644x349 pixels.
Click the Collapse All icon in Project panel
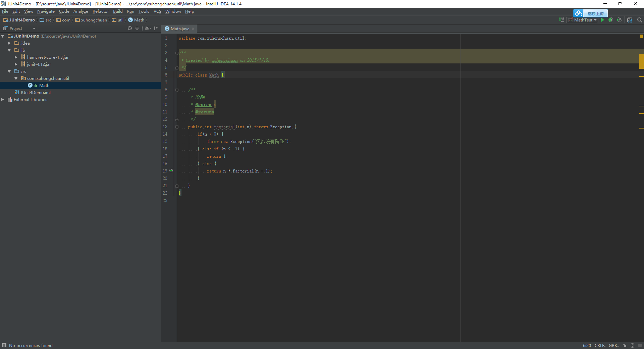coord(137,29)
